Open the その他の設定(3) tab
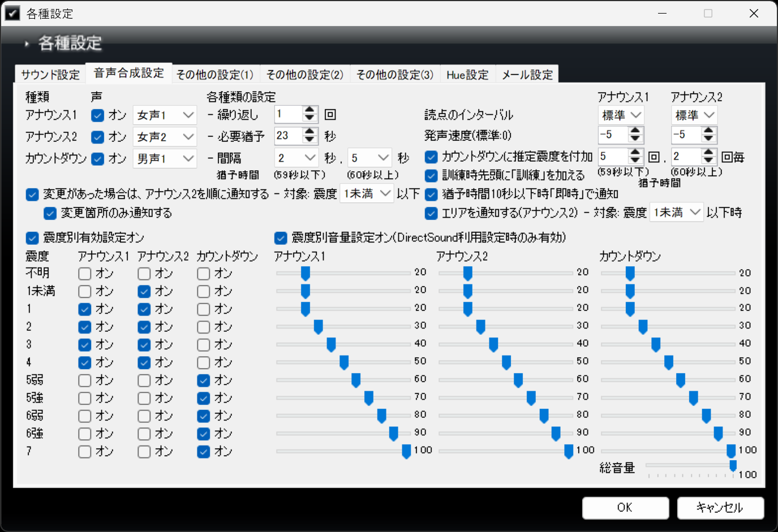 click(395, 75)
